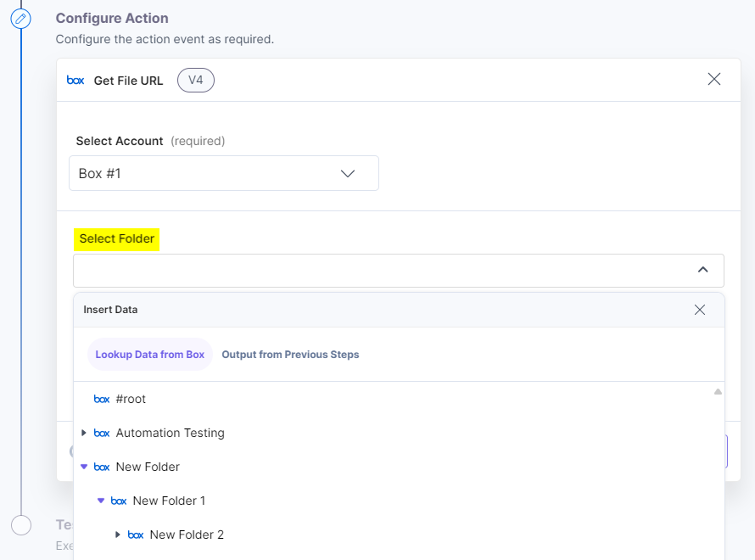Collapse the New Folder 1 tree arrow
The image size is (755, 560).
101,501
